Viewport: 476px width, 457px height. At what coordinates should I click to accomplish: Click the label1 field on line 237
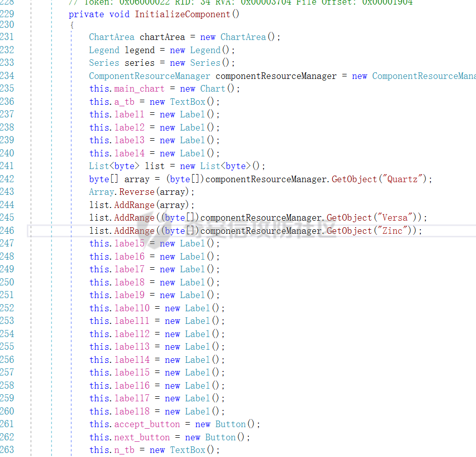click(129, 114)
